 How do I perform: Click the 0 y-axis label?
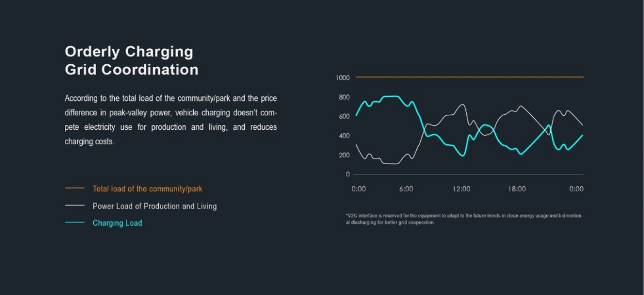point(348,175)
